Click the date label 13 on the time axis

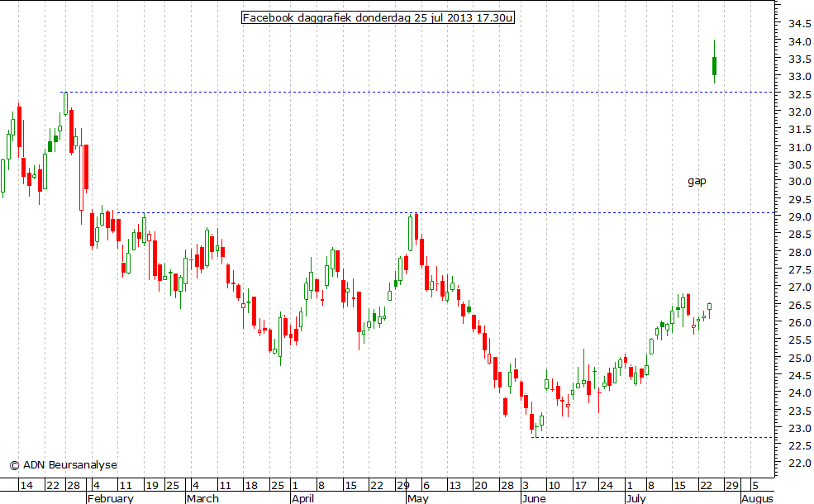coord(455,486)
